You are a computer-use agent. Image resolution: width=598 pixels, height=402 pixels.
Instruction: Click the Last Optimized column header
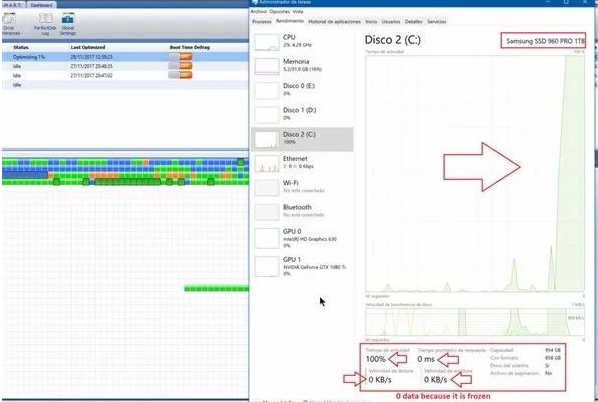pos(88,47)
